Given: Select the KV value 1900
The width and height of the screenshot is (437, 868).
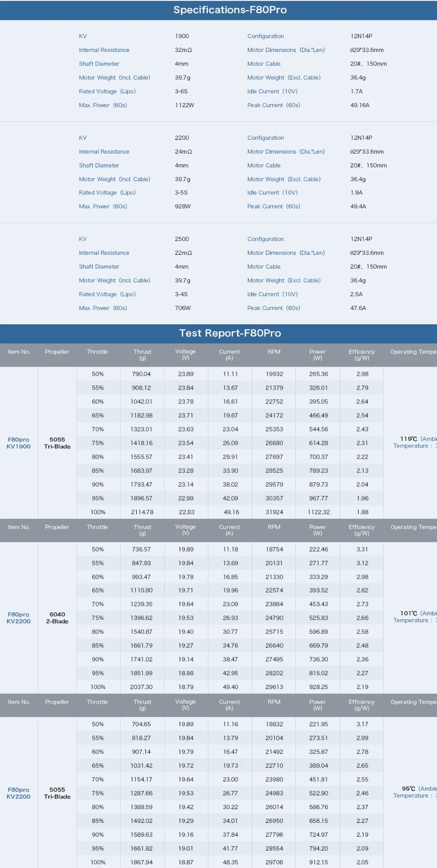Looking at the screenshot, I should [182, 36].
